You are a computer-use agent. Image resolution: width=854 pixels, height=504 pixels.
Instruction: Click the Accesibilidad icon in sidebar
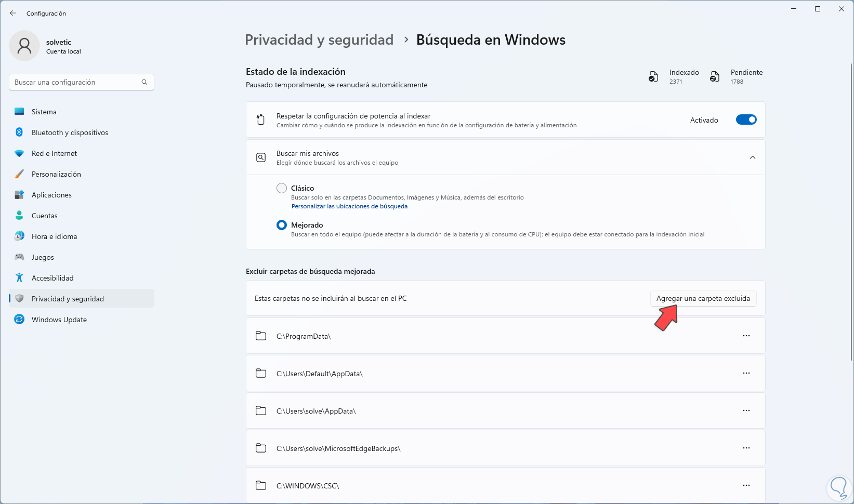[x=19, y=278]
